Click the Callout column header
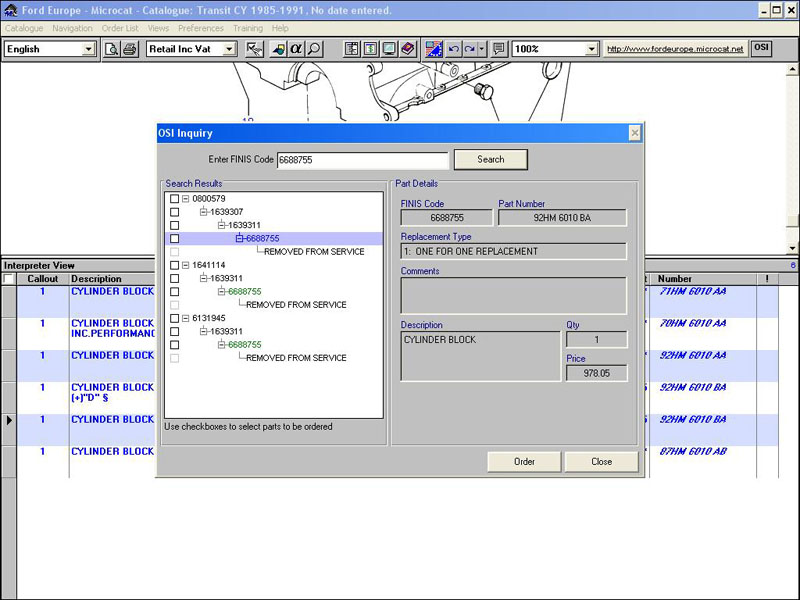The image size is (800, 600). point(42,279)
